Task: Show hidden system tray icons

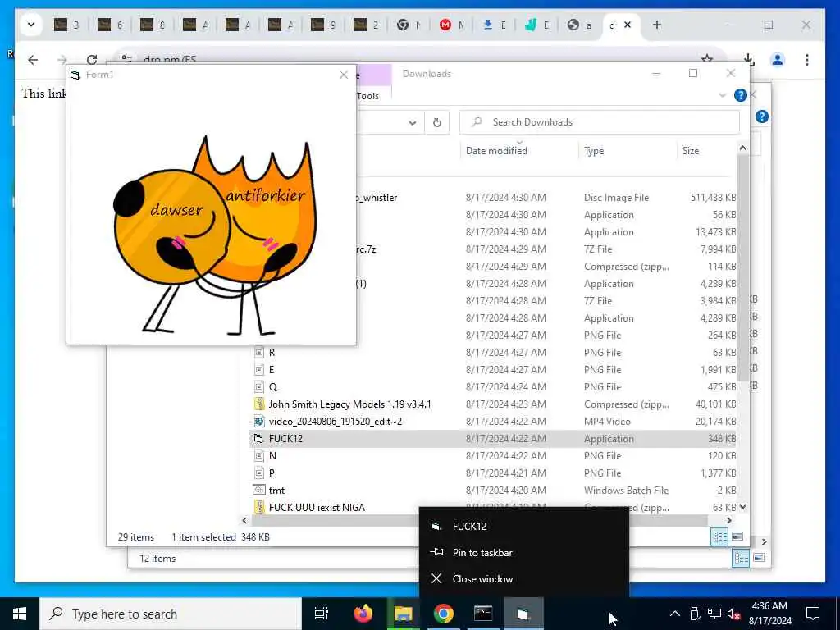Action: pyautogui.click(x=675, y=614)
